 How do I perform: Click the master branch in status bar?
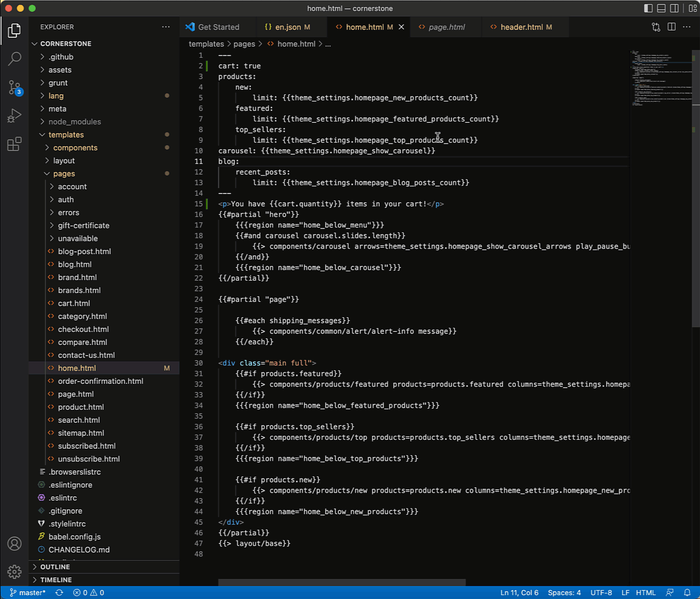pyautogui.click(x=28, y=592)
